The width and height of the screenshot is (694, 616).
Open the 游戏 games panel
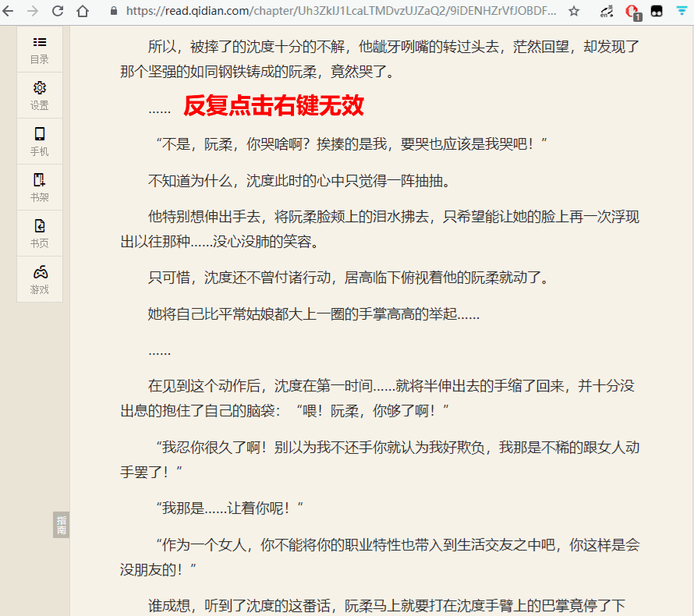(40, 280)
